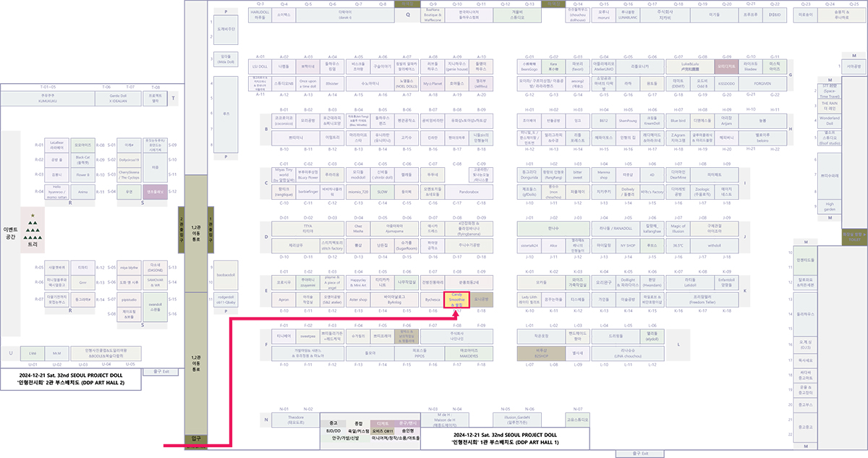Screen dimensions: 868x458
Task: Select the barbiefinger booth
Action: tap(308, 192)
